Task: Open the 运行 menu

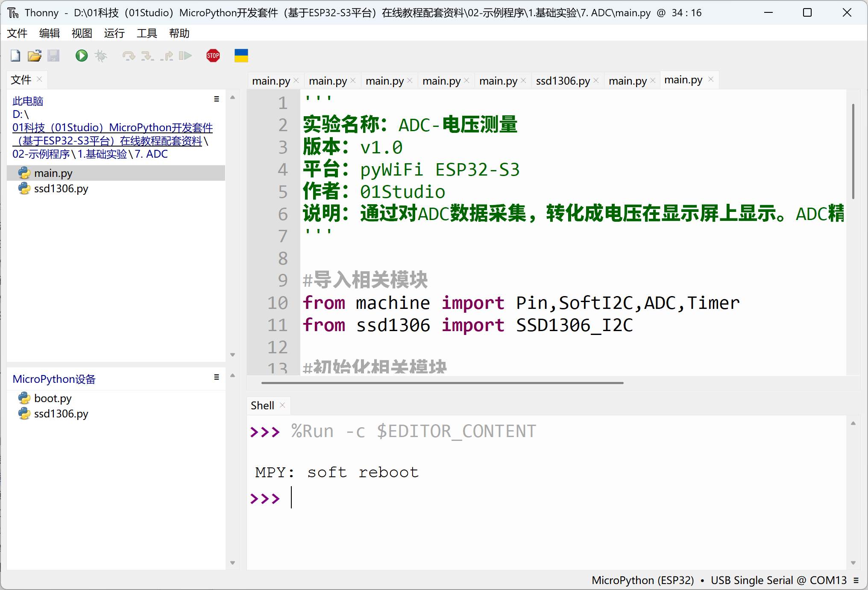Action: coord(114,33)
